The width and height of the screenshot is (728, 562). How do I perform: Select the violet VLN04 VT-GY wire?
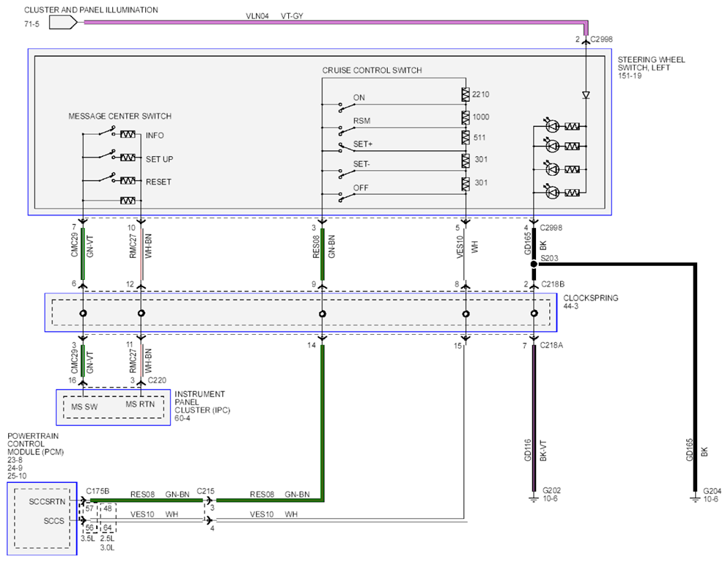point(335,22)
